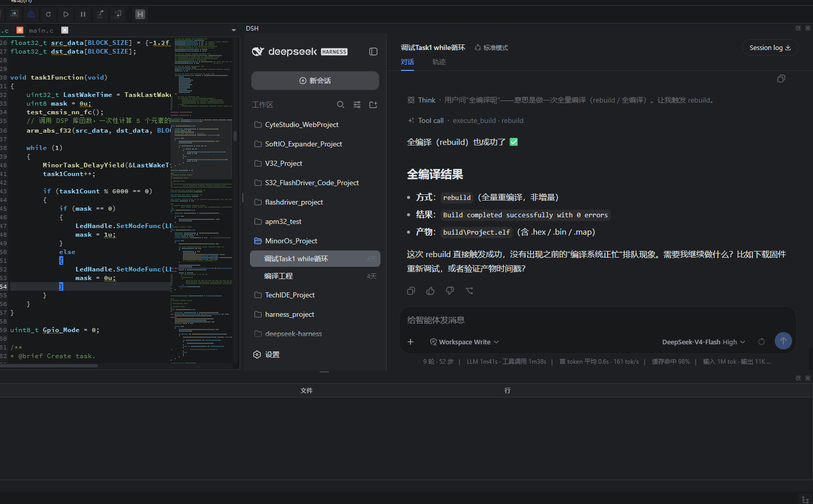Place cursor on while (1) code line
The height and width of the screenshot is (504, 813).
pos(44,148)
